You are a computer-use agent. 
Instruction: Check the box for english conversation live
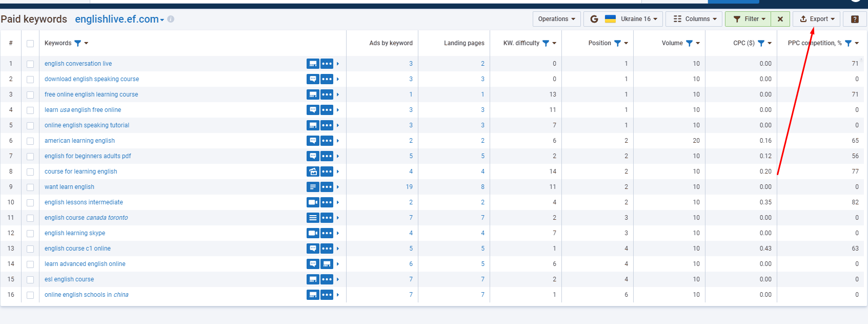(x=30, y=64)
